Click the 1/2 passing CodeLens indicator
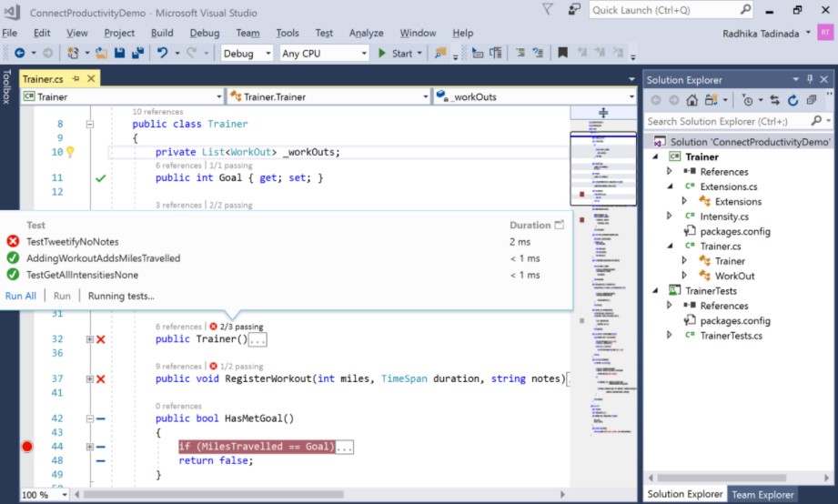 237,366
